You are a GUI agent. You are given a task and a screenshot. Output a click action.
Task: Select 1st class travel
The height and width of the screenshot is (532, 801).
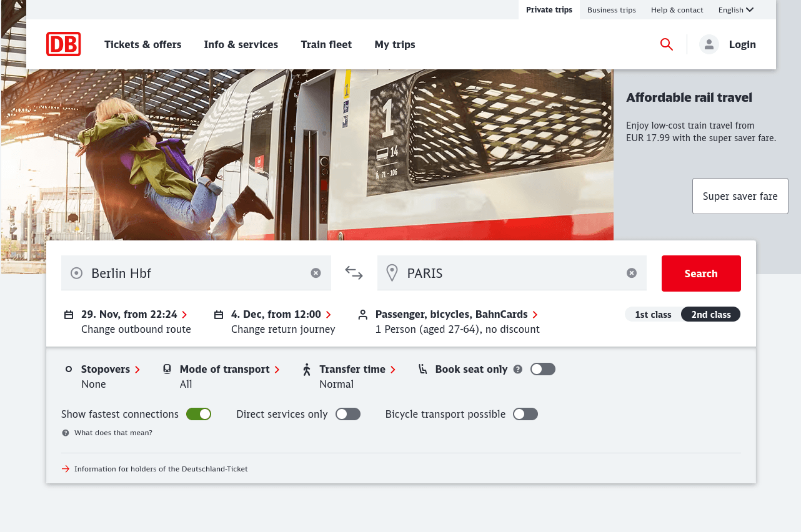(x=653, y=314)
